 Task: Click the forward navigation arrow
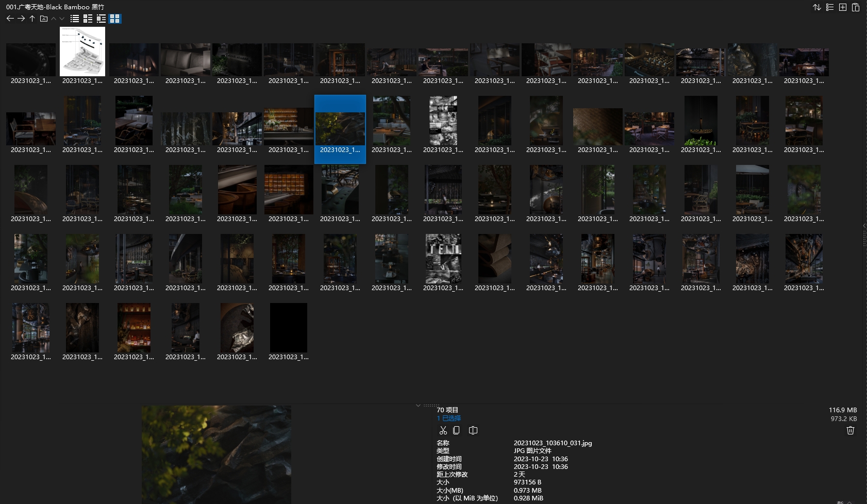point(21,19)
